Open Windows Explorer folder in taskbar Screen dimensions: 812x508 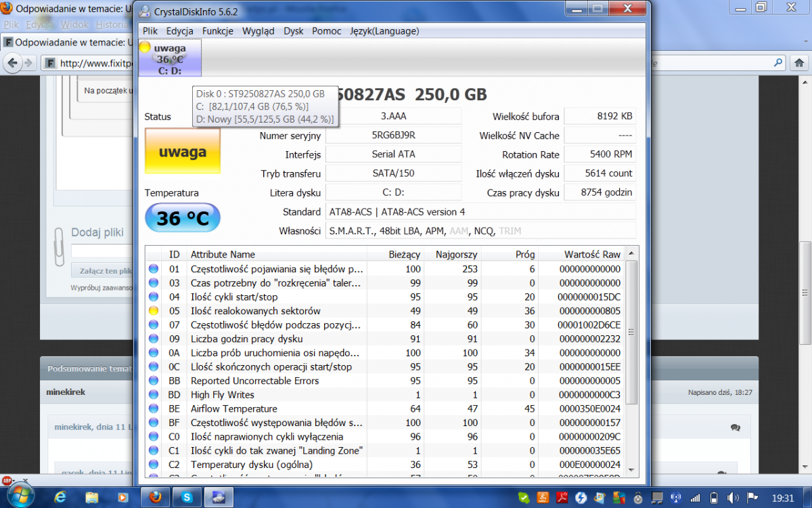(93, 498)
